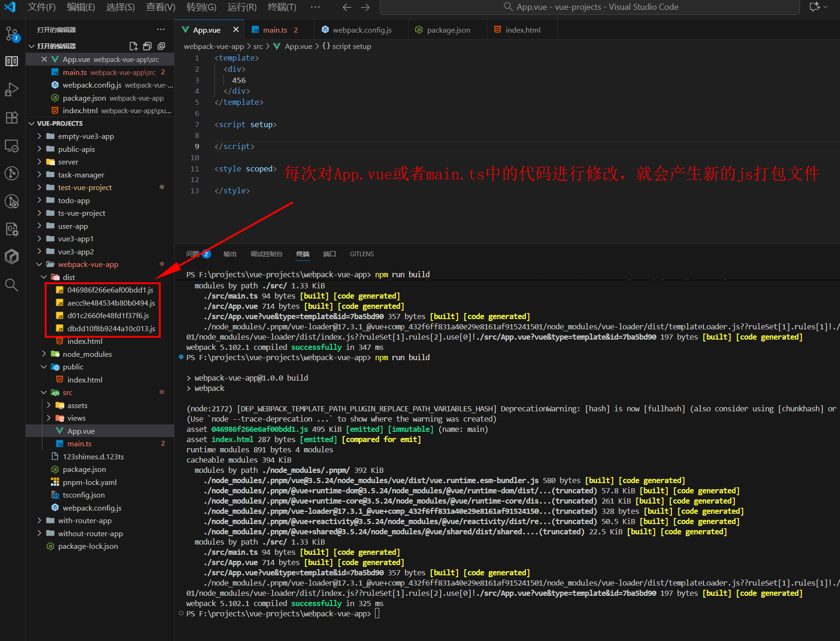This screenshot has height=641, width=840.
Task: Open the Extensions view
Action: point(12,117)
